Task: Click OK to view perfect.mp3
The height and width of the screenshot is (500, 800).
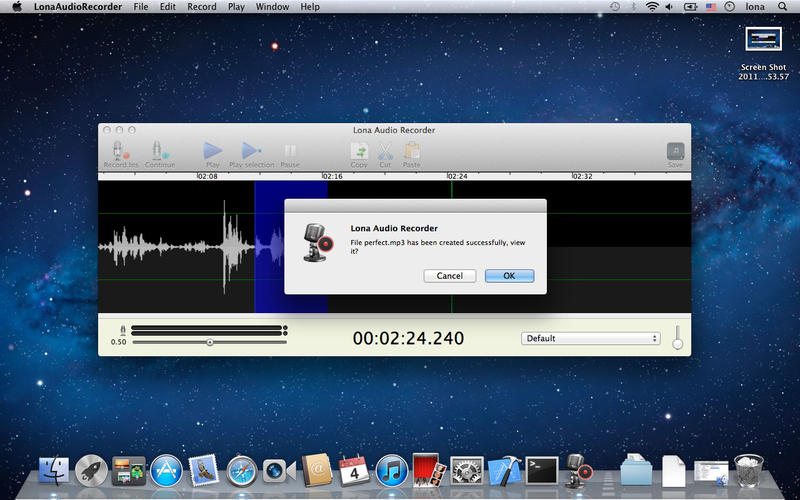Action: pyautogui.click(x=509, y=276)
